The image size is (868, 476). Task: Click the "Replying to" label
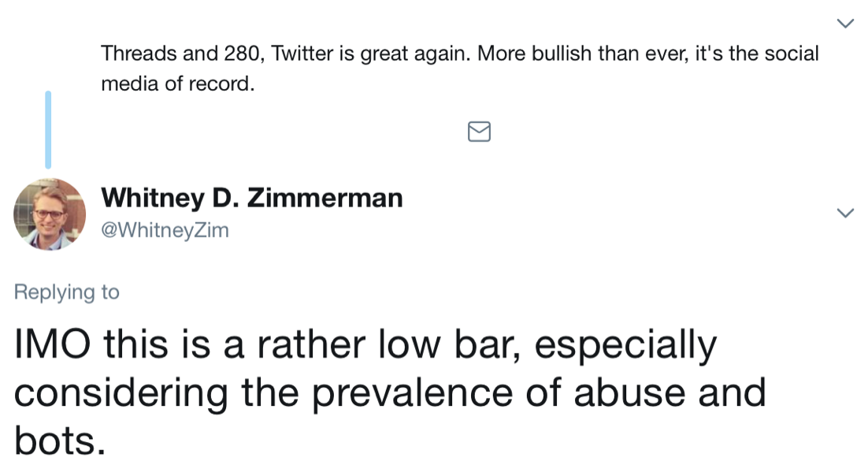tap(67, 292)
